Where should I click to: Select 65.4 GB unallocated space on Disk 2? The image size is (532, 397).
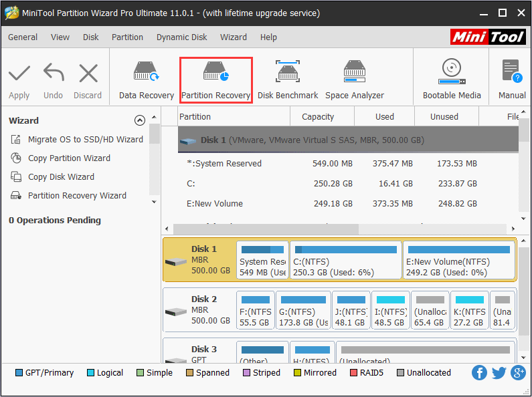(430, 310)
